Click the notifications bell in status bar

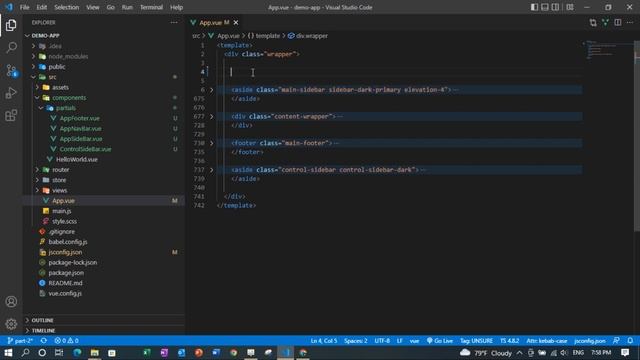[x=630, y=340]
